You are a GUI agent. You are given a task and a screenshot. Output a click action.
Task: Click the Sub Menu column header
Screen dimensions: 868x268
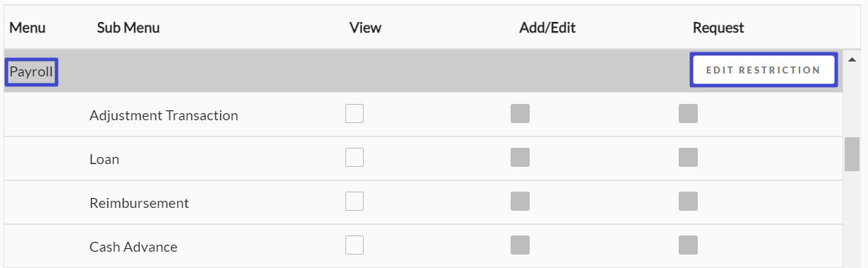point(129,28)
